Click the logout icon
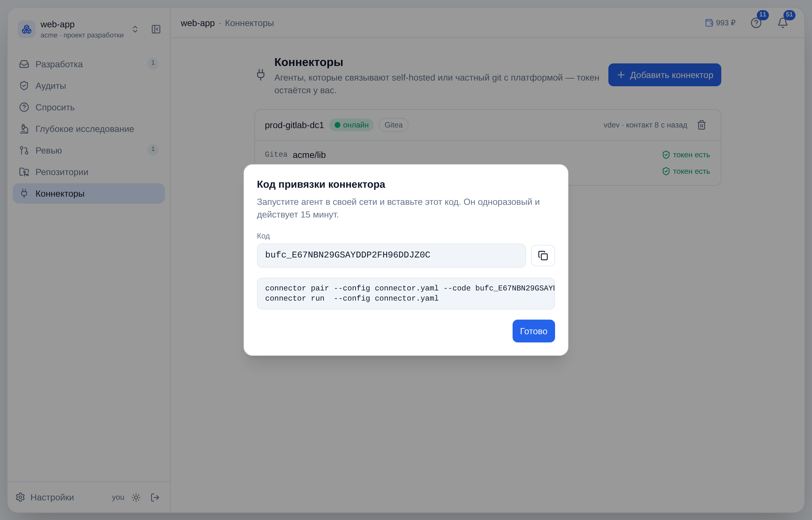Viewport: 812px width, 520px height. coord(155,497)
